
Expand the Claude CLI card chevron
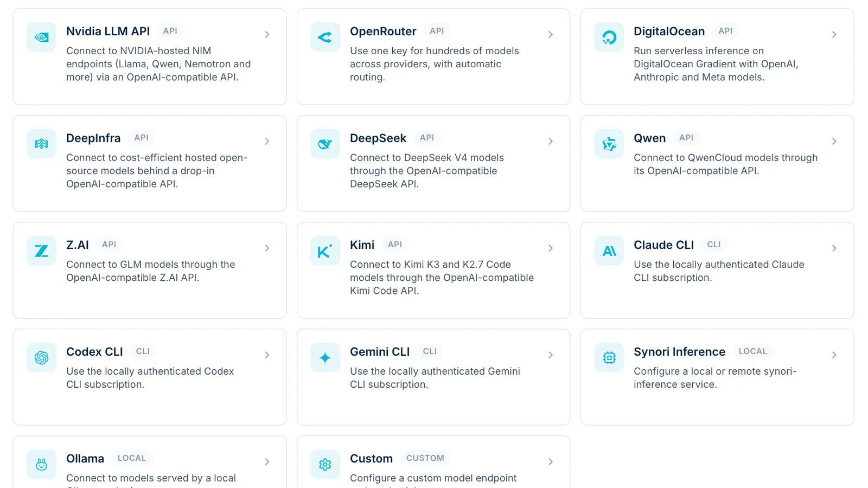point(834,248)
